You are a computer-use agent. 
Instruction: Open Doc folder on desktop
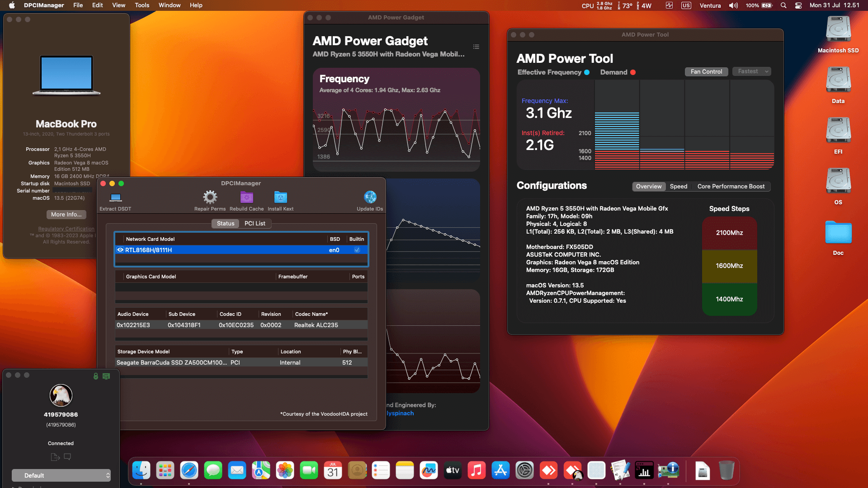point(838,233)
